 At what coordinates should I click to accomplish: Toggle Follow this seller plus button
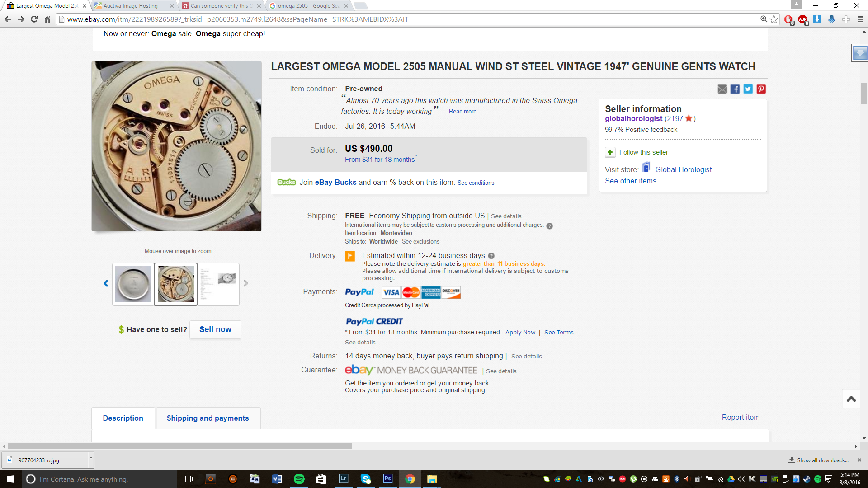(610, 152)
